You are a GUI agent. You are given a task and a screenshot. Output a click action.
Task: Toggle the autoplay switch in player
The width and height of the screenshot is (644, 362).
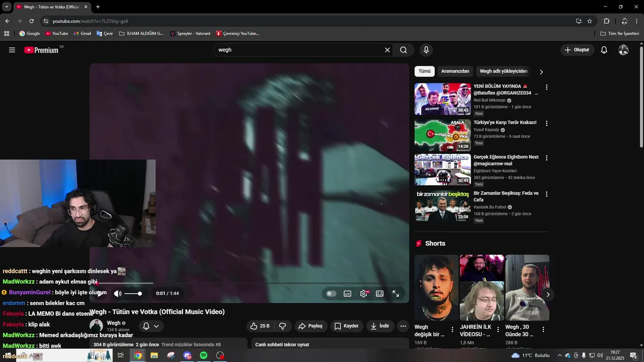click(331, 294)
